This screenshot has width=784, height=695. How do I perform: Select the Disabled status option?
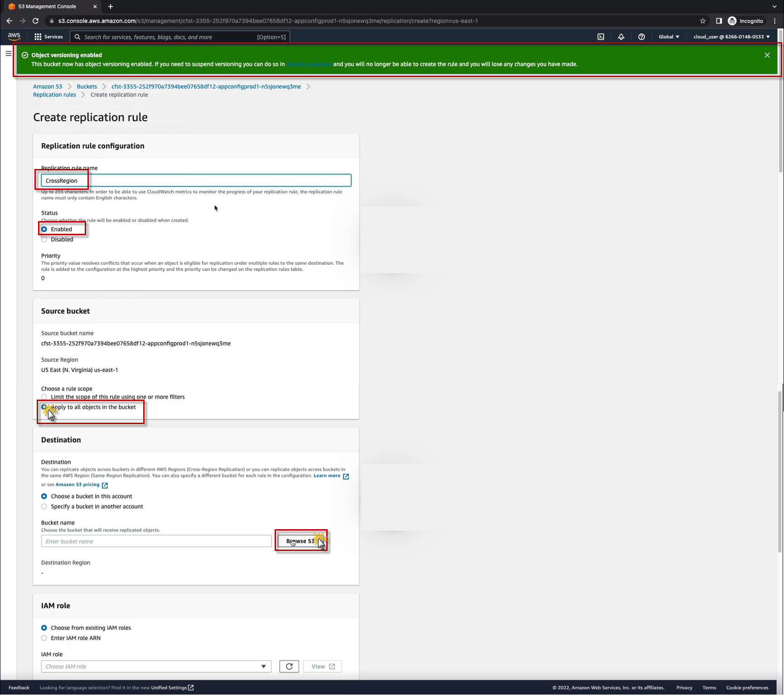44,240
